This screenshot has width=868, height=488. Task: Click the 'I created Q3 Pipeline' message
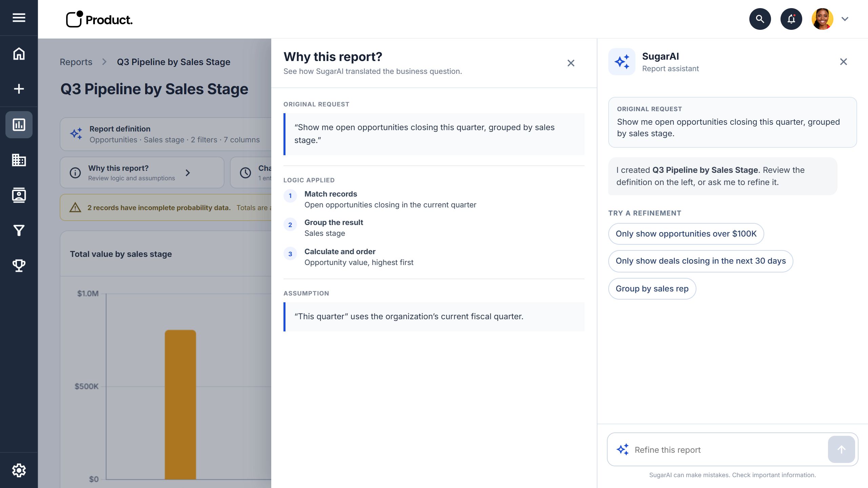(723, 176)
